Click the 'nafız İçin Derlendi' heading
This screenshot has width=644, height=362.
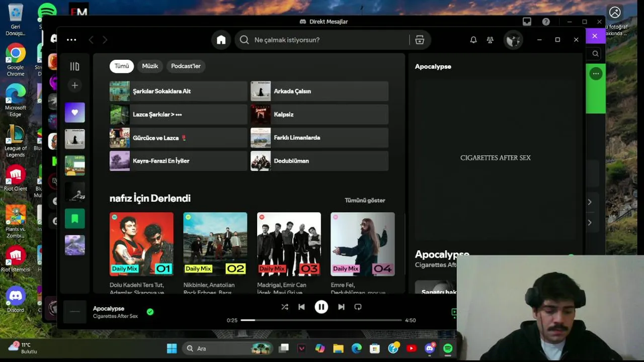[150, 198]
